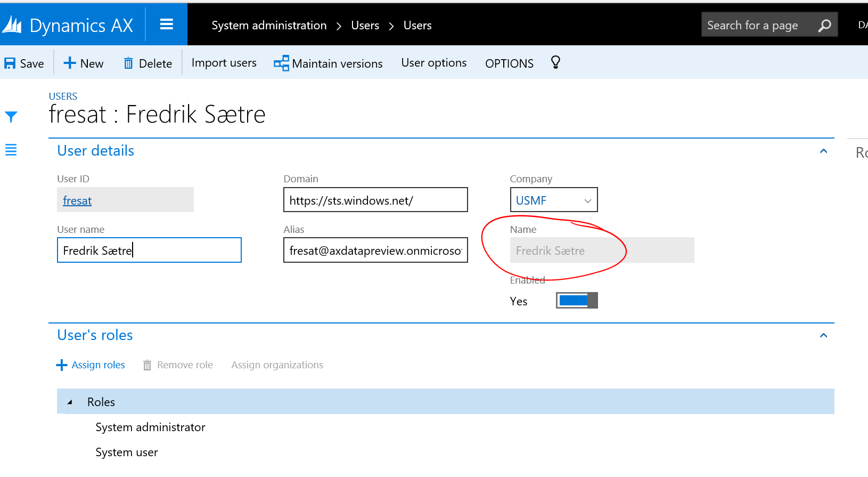Click Import users menu item
868x477 pixels.
224,63
